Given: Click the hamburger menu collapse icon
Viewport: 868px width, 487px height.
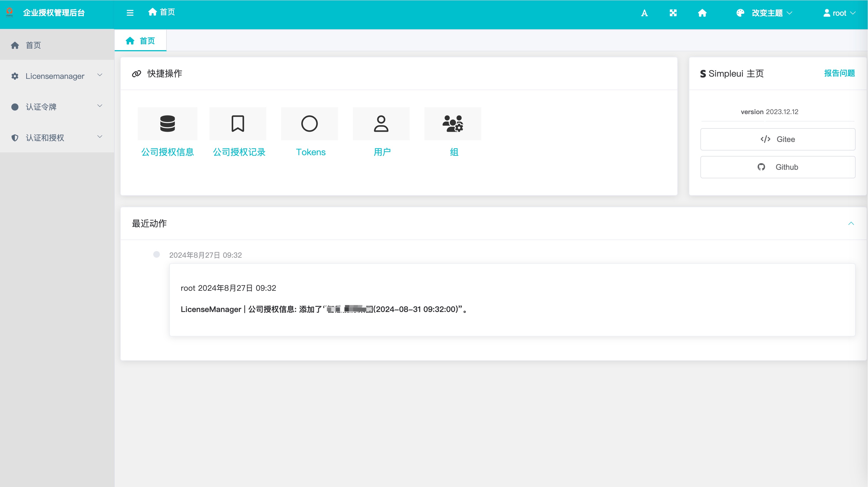Looking at the screenshot, I should pyautogui.click(x=130, y=13).
